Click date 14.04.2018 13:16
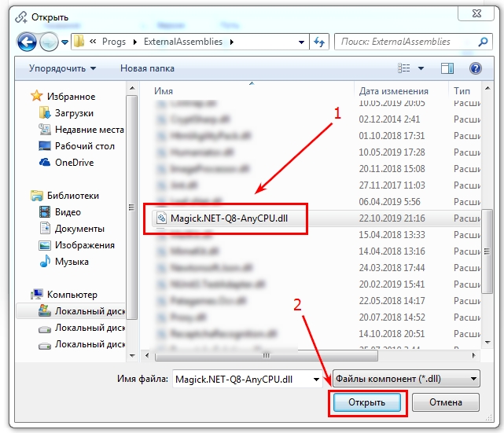The height and width of the screenshot is (433, 504). click(392, 251)
